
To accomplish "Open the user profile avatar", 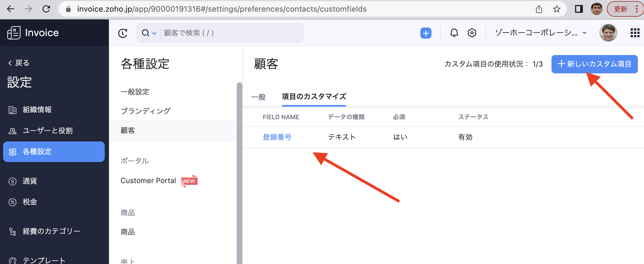I will [608, 33].
